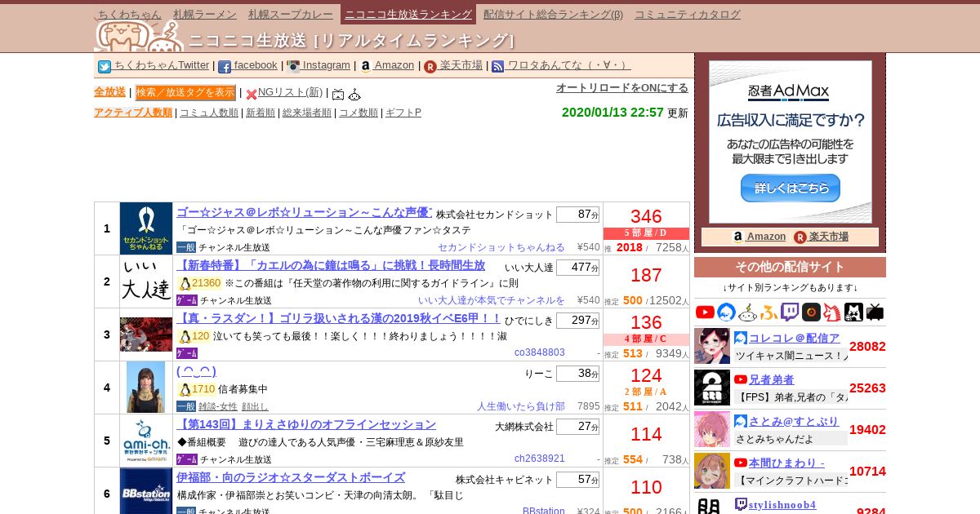
Task: Open 伊福部・向のラジオ☆スターダストボーイズ link
Action: [291, 477]
